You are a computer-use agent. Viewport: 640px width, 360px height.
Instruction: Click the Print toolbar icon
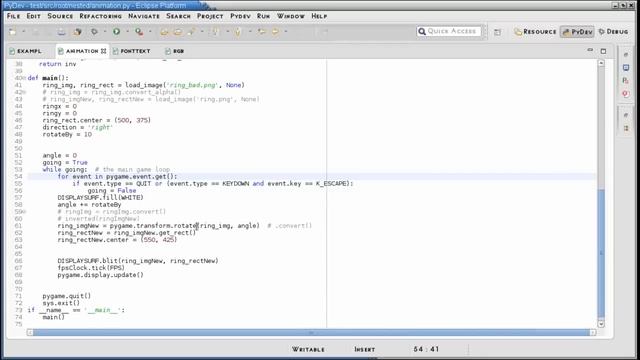[x=61, y=31]
